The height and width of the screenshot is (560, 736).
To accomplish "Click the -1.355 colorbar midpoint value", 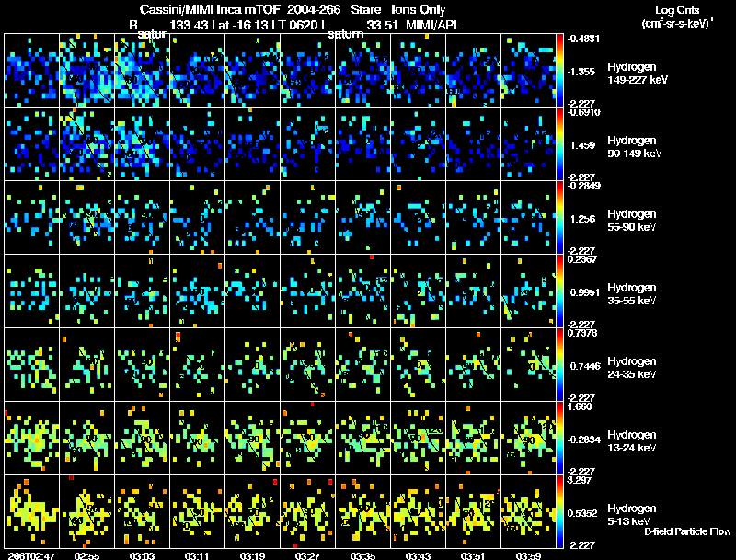I will coord(582,72).
